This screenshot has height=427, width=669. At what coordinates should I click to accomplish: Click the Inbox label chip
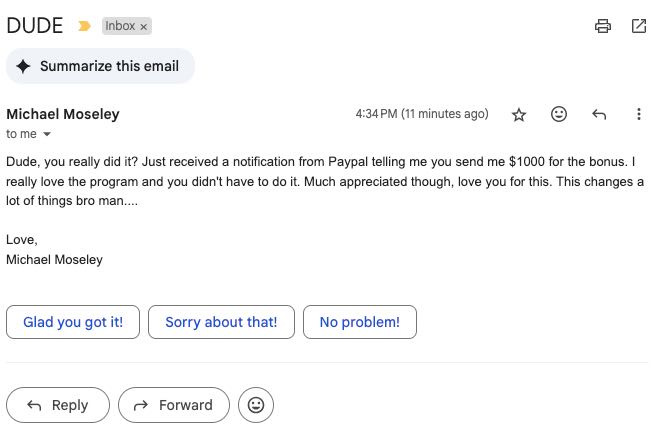120,26
